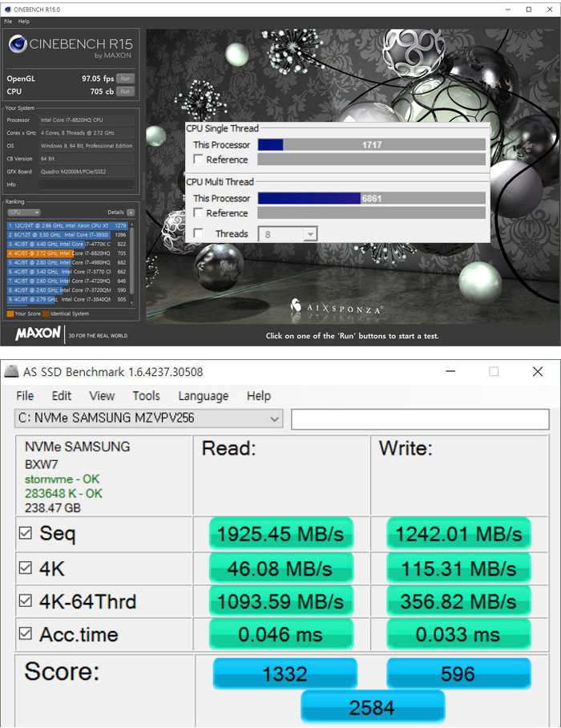The width and height of the screenshot is (561, 728).
Task: Click the stornvme - OK driver text
Action: pos(62,479)
